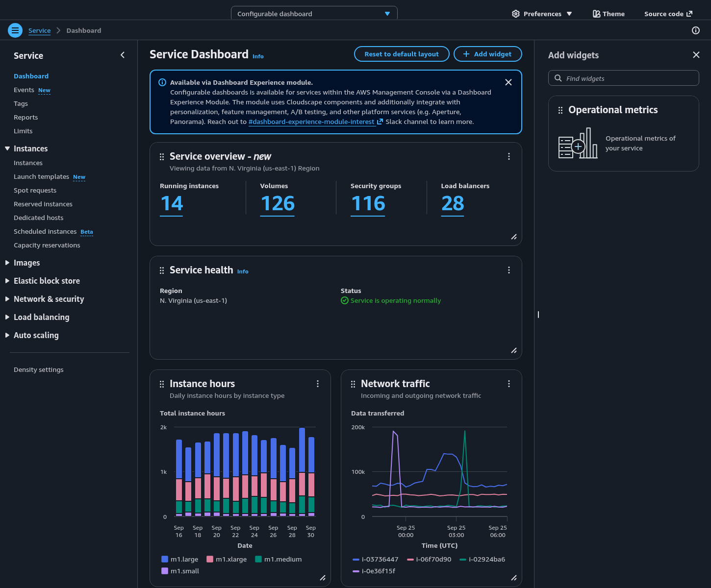Open the Configurable dashboard dropdown
Image resolution: width=711 pixels, height=588 pixels.
pos(314,14)
